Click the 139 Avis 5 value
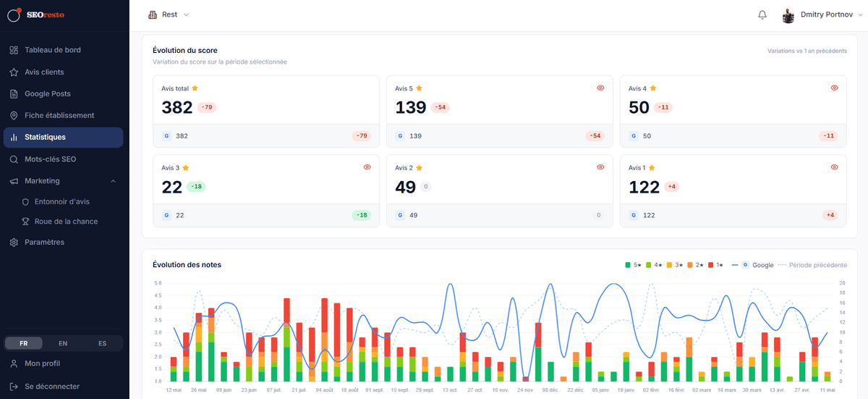The image size is (868, 399). coord(411,107)
